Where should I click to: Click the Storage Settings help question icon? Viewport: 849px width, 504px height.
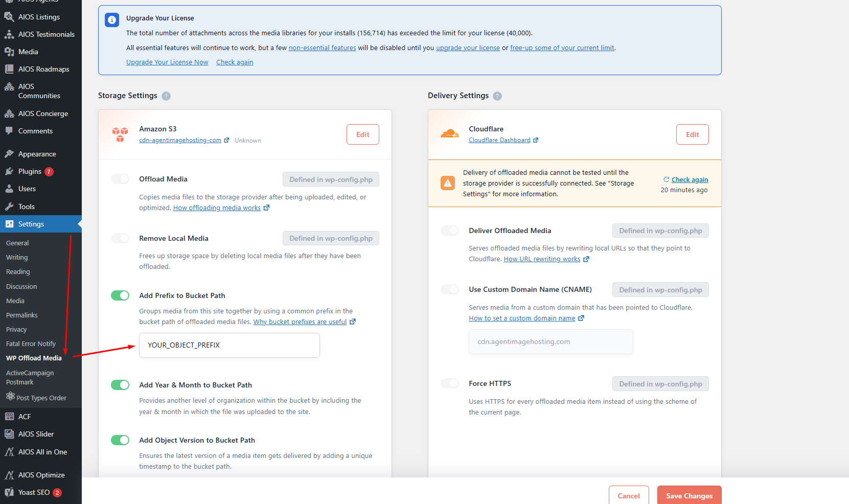(166, 96)
